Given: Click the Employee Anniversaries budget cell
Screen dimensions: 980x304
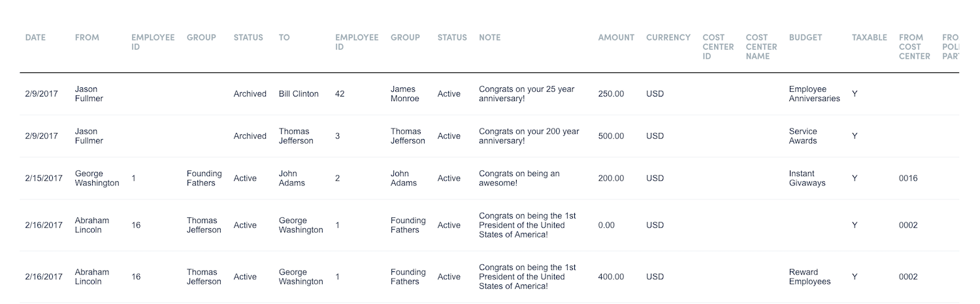Looking at the screenshot, I should point(814,94).
